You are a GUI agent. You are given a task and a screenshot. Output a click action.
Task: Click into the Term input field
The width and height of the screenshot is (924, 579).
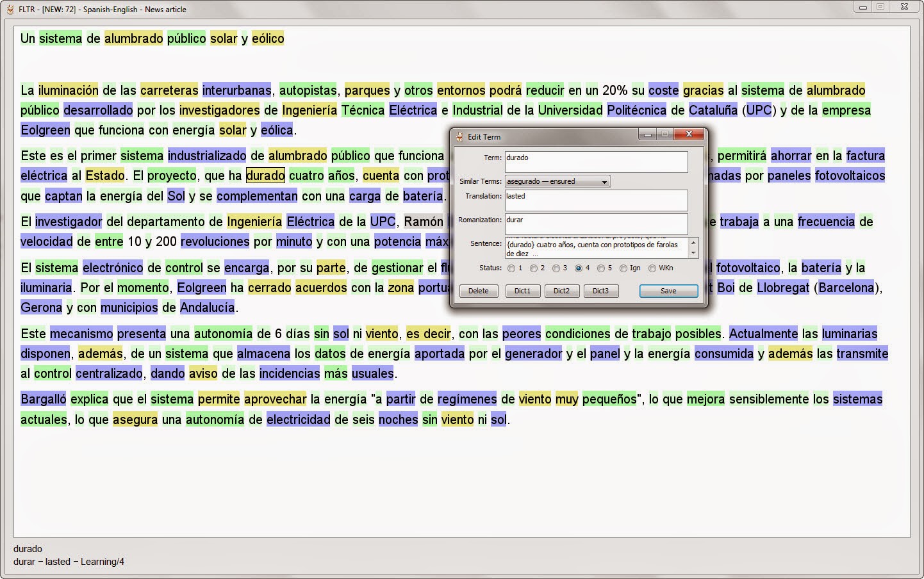coord(596,161)
